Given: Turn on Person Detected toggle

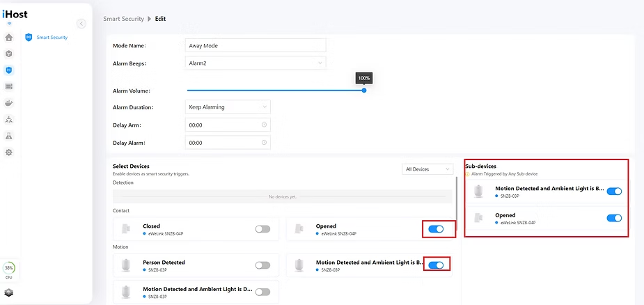Looking at the screenshot, I should [262, 265].
